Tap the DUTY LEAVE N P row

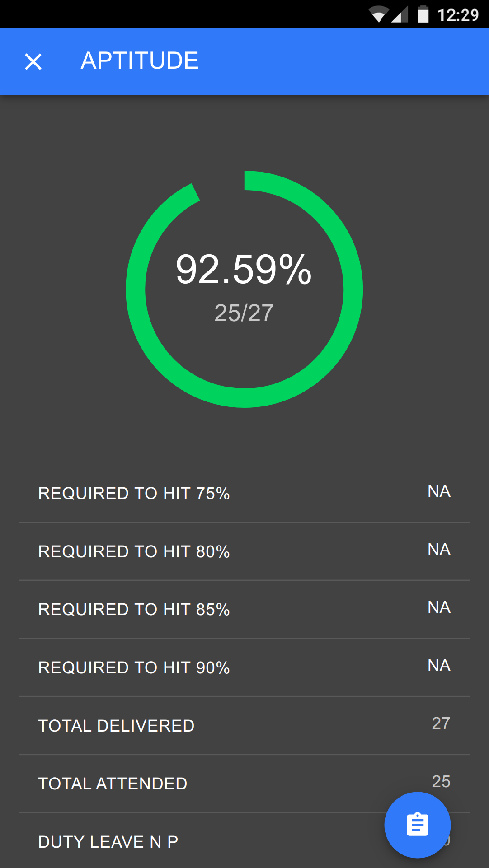click(x=244, y=841)
